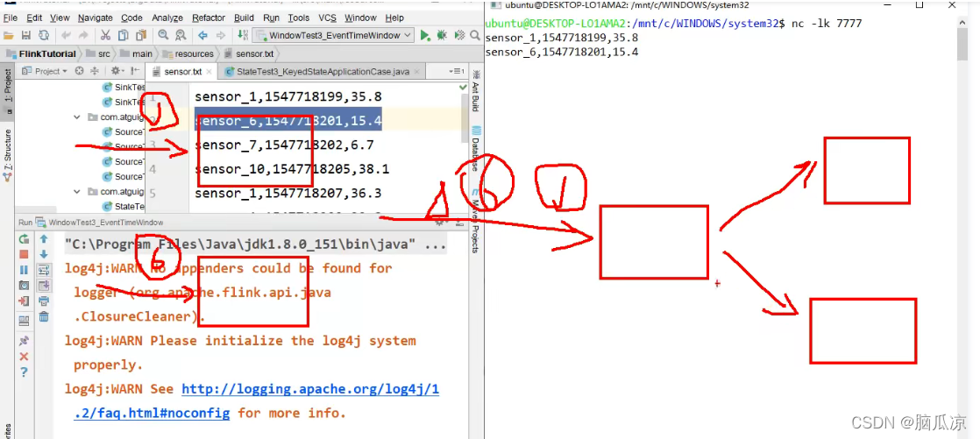The width and height of the screenshot is (980, 439).
Task: Click the Collapse All icon in Project panel
Action: click(x=95, y=71)
